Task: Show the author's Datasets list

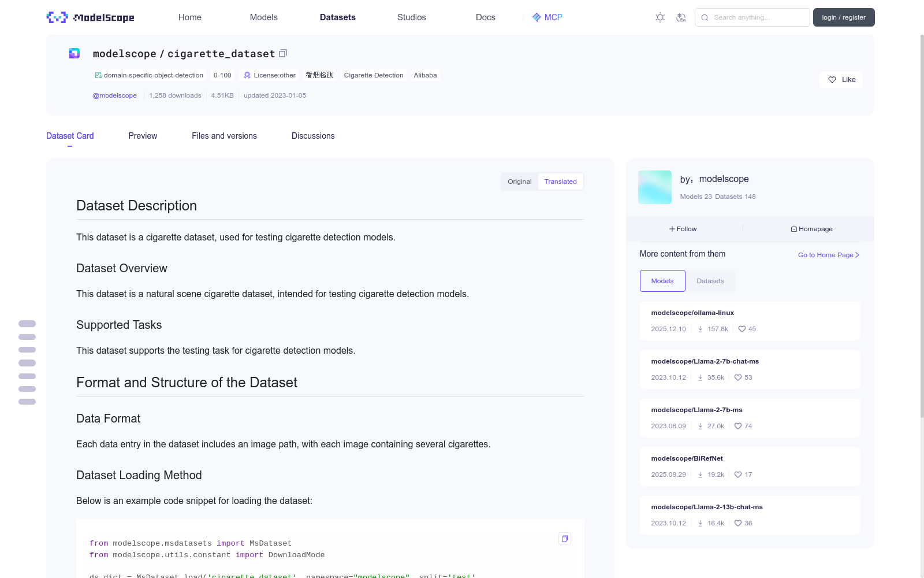Action: click(710, 281)
